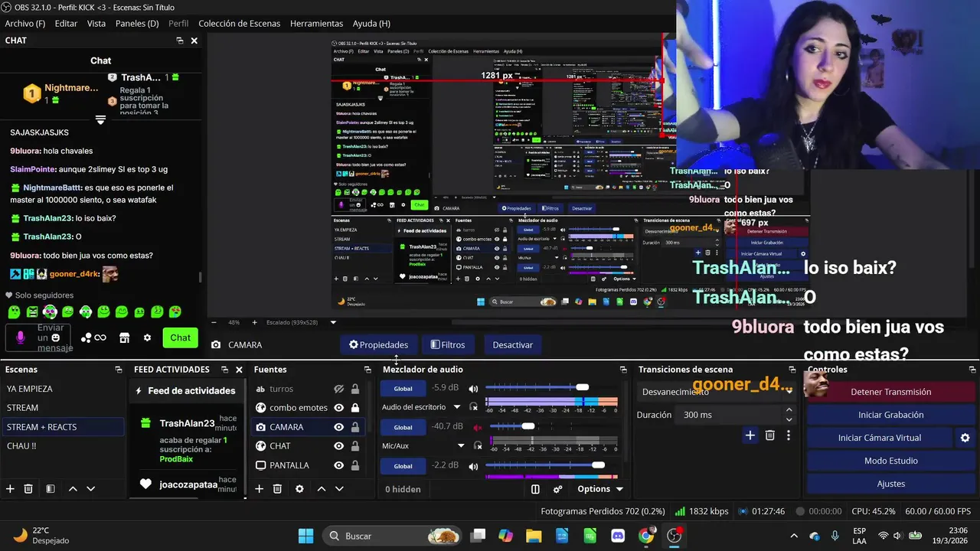
Task: Open the Colección de Escenas menu
Action: click(240, 24)
